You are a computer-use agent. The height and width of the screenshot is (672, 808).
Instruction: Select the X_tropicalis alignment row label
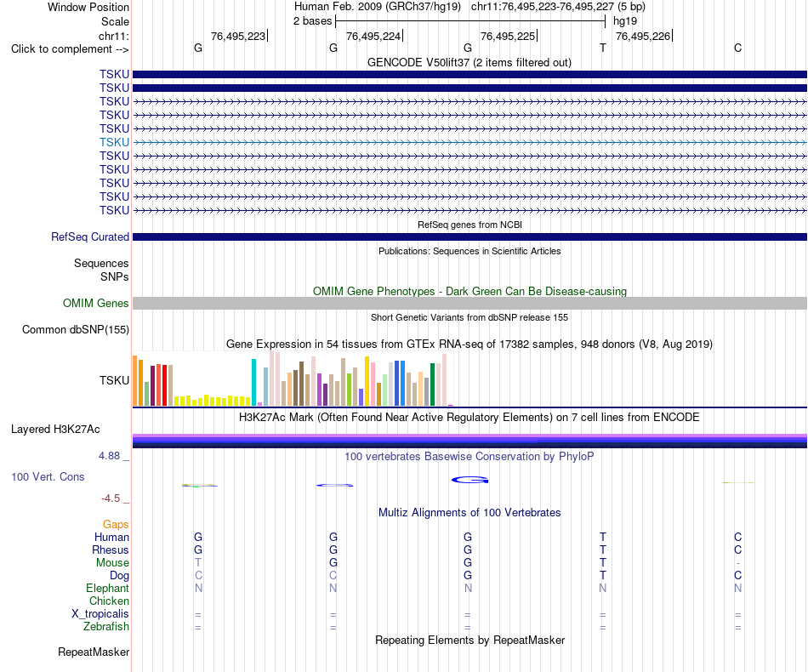pos(100,614)
